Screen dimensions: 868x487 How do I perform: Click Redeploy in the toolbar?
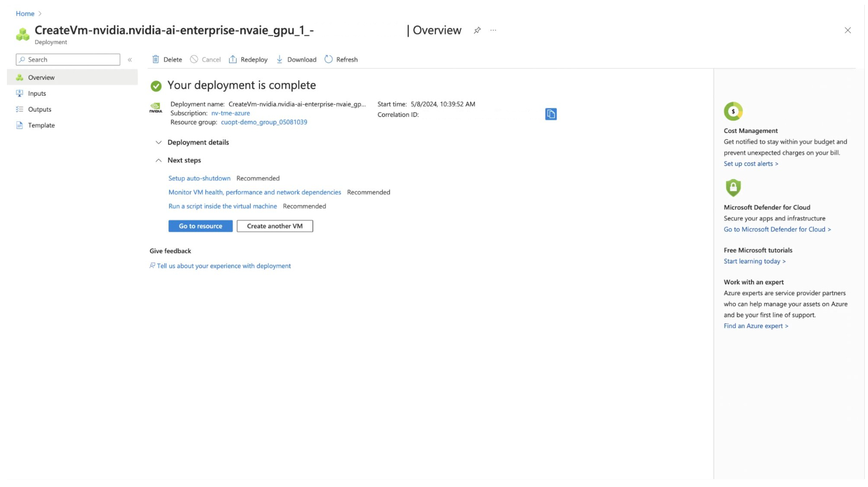(x=248, y=60)
